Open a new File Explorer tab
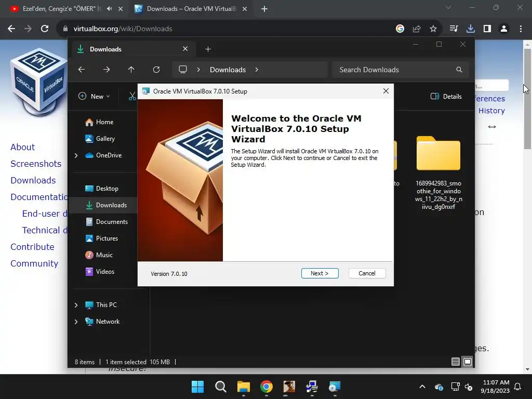The height and width of the screenshot is (399, 532). tap(208, 49)
